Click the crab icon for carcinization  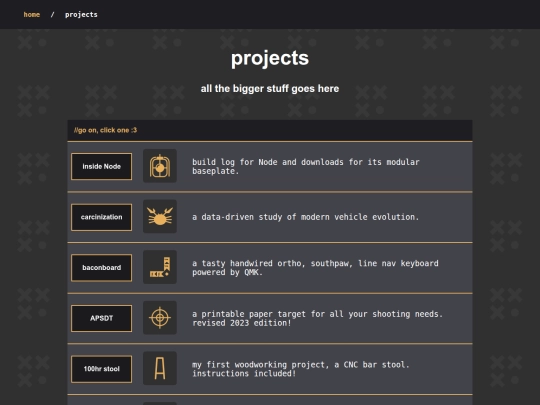tap(160, 216)
